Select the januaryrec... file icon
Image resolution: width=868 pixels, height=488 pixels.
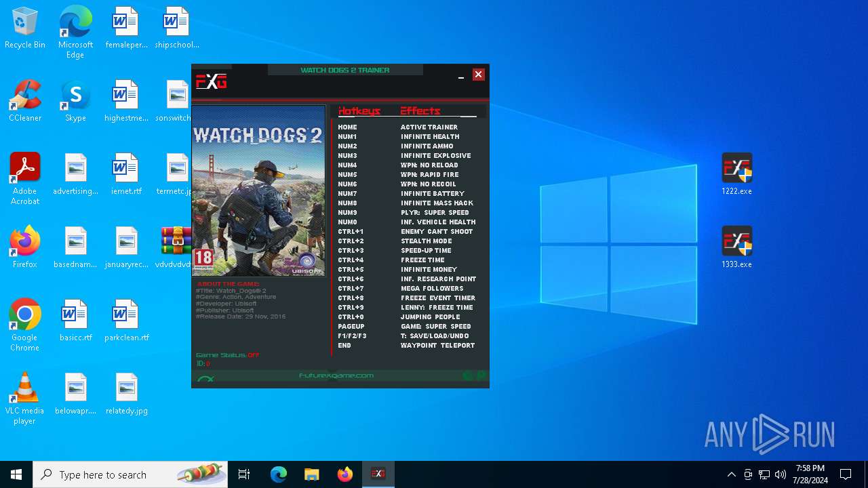coord(126,248)
